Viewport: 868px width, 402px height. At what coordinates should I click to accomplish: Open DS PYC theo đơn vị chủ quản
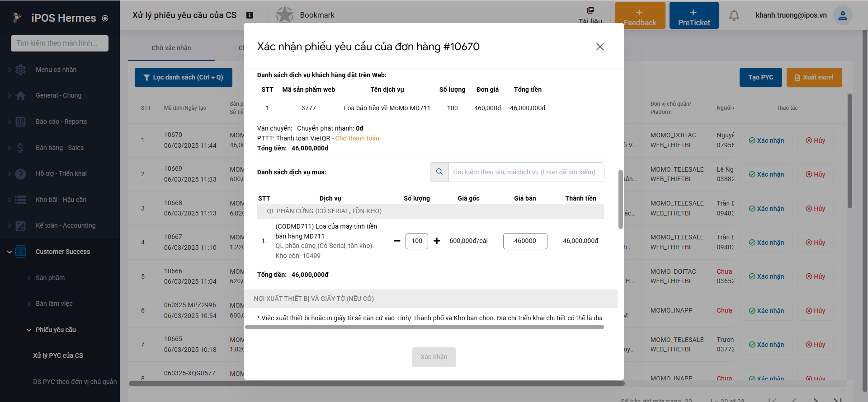[75, 382]
